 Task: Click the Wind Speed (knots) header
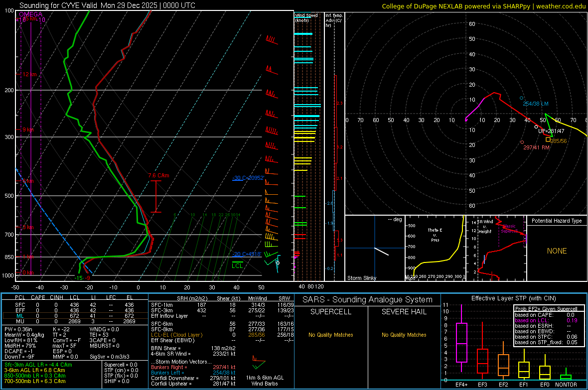[x=306, y=17]
